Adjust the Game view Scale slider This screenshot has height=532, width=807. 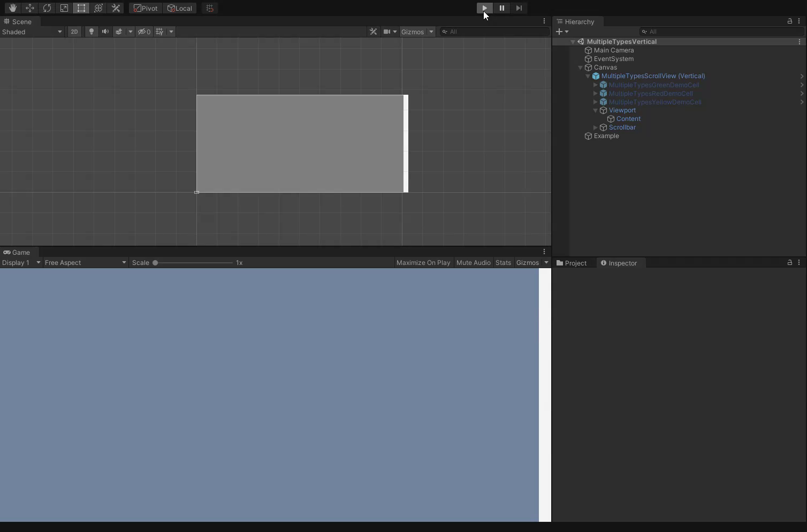coord(194,263)
